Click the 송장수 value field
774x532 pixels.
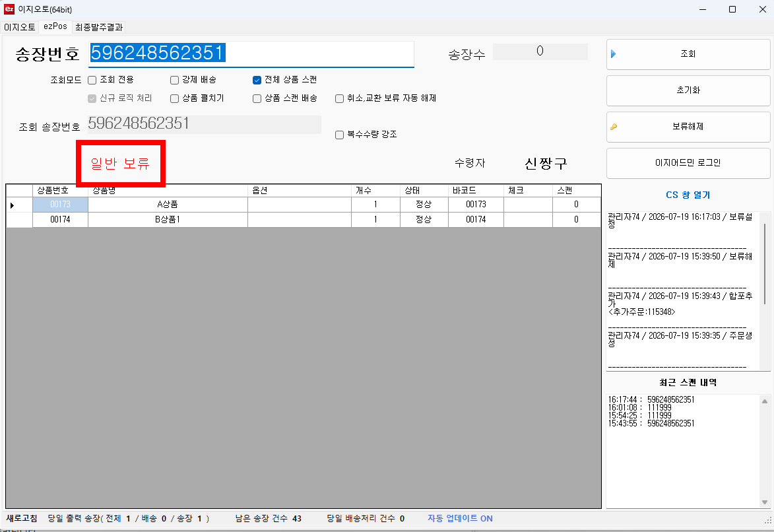540,51
